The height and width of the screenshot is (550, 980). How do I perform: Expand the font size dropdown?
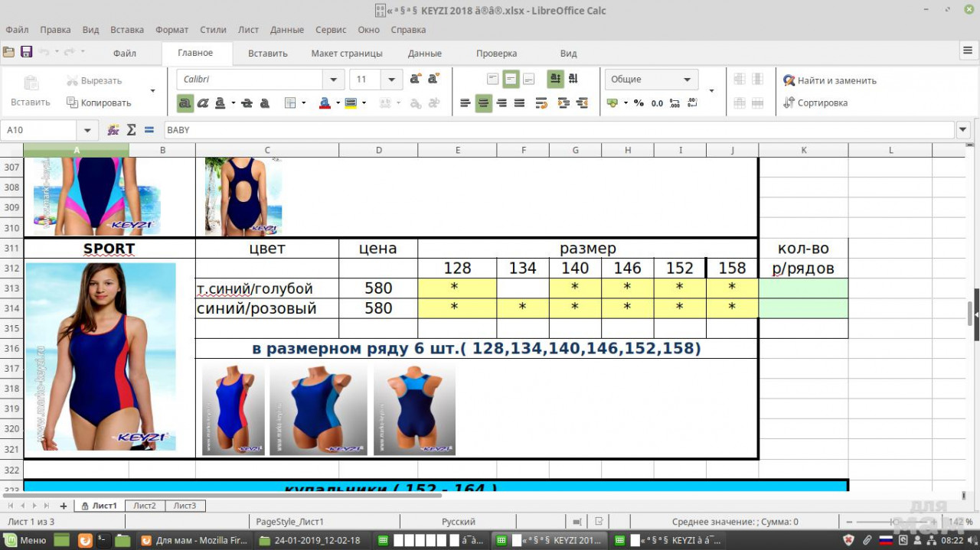pos(391,80)
